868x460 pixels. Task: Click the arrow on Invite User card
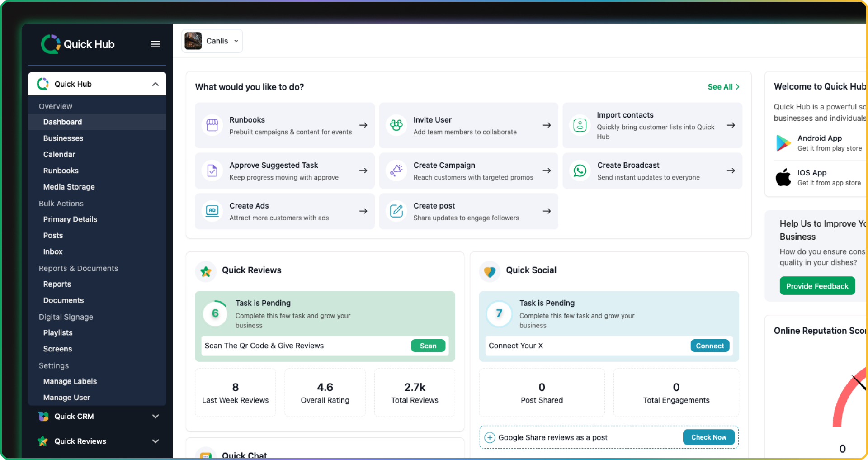(x=547, y=125)
